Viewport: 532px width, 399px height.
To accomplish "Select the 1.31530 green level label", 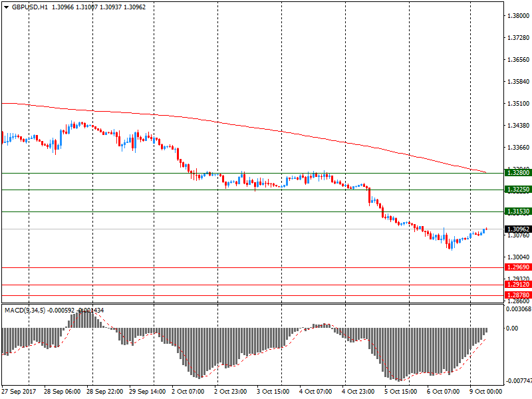I will tap(518, 211).
